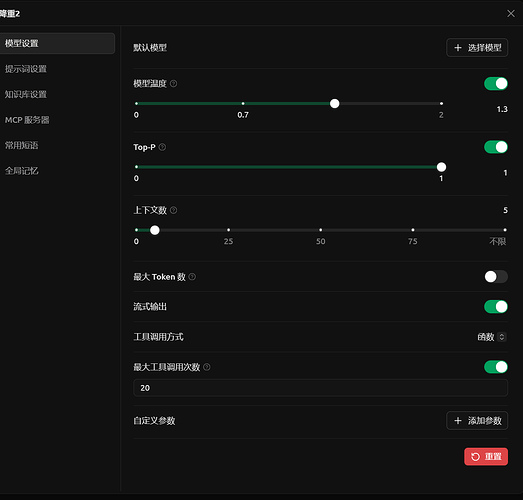Open help tooltip next to Top-P
This screenshot has height=500, width=523.
click(162, 147)
